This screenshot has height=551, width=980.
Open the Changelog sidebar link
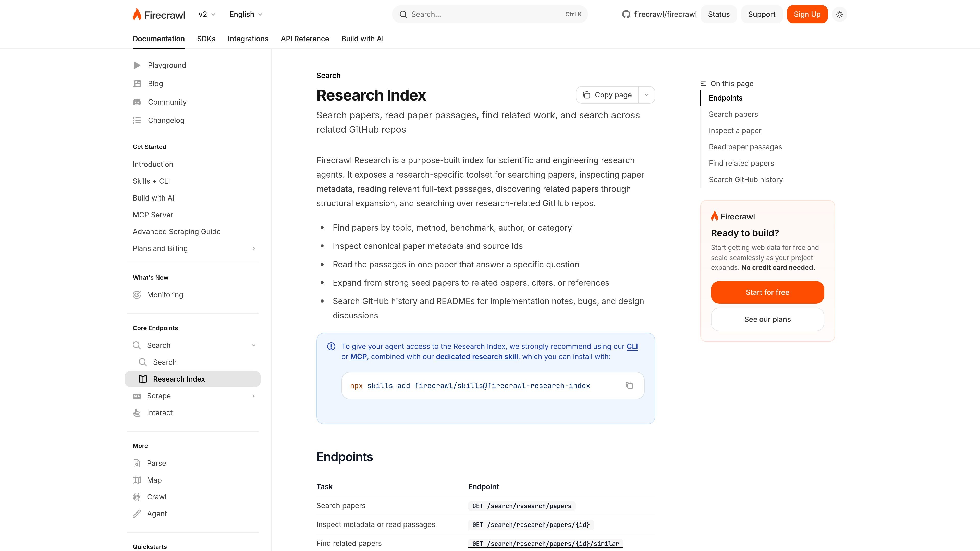(158, 121)
